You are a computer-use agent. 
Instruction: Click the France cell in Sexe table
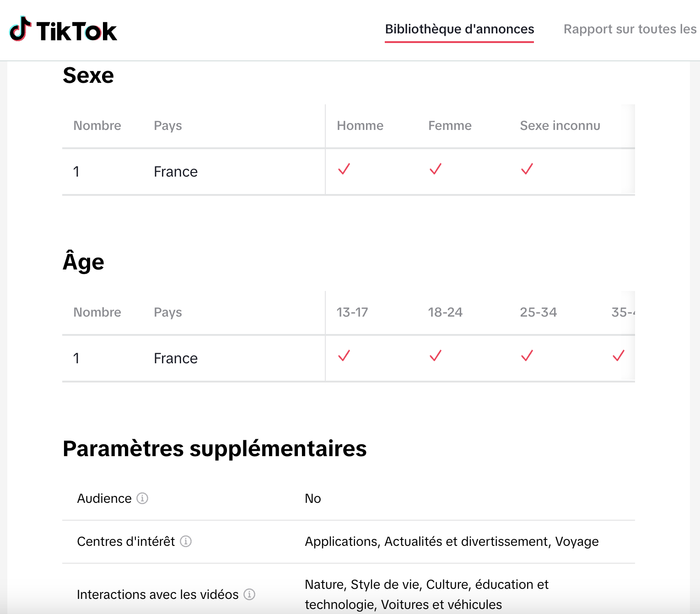[176, 172]
